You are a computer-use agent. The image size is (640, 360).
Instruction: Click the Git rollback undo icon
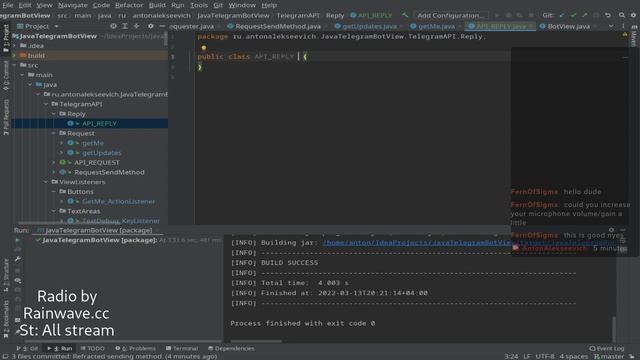608,15
